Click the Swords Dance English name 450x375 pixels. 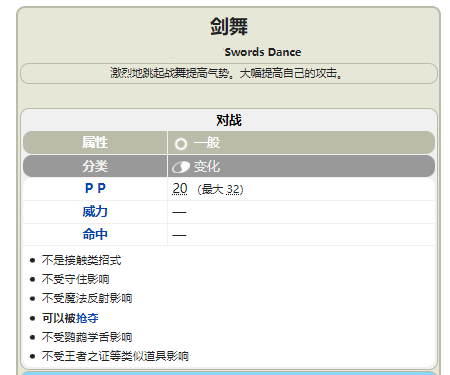click(263, 52)
